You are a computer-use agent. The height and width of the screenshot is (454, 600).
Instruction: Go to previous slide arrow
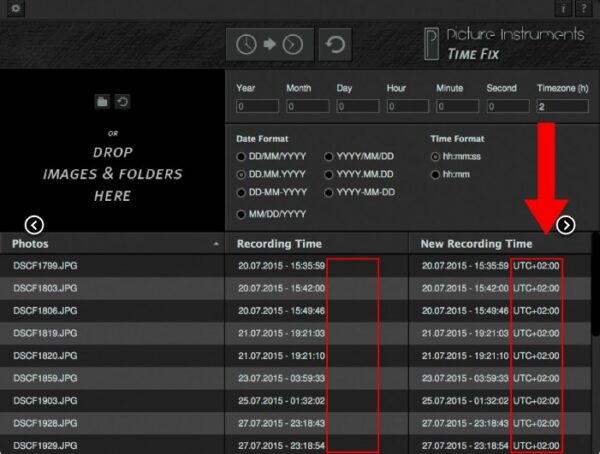tap(34, 225)
